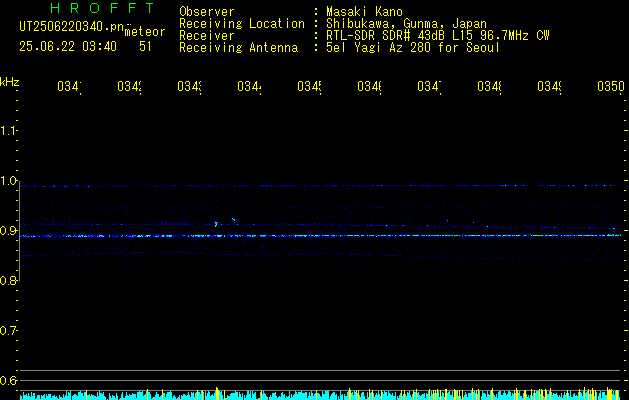This screenshot has width=629, height=400.
Task: Click the date 25.06.22 03:40
Action: [68, 47]
